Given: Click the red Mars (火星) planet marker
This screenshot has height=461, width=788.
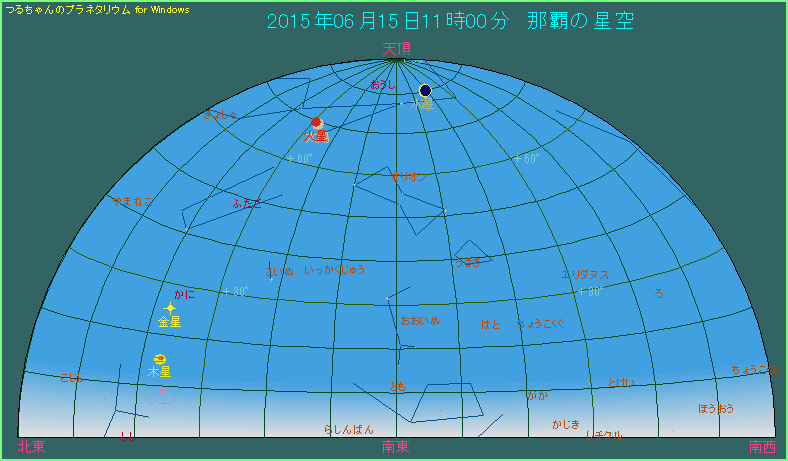Looking at the screenshot, I should tap(316, 122).
